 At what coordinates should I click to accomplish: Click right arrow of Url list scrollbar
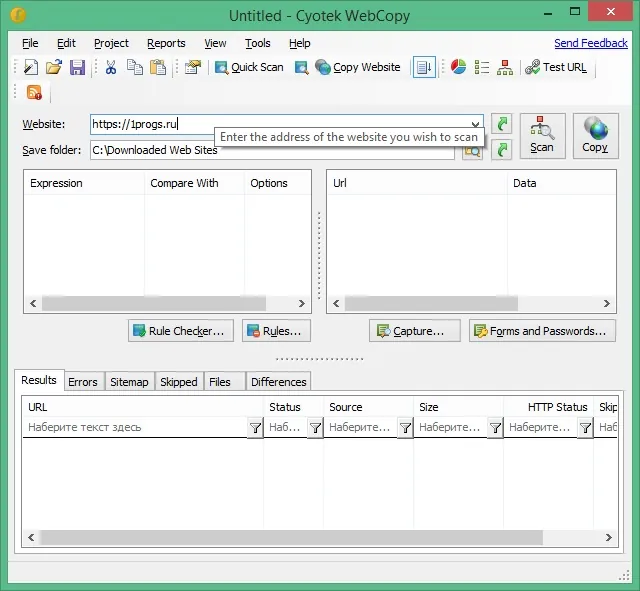pyautogui.click(x=607, y=304)
